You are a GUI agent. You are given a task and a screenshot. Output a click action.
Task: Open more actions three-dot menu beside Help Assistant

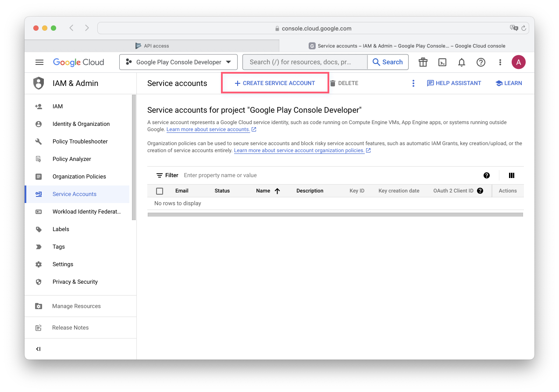tap(413, 83)
